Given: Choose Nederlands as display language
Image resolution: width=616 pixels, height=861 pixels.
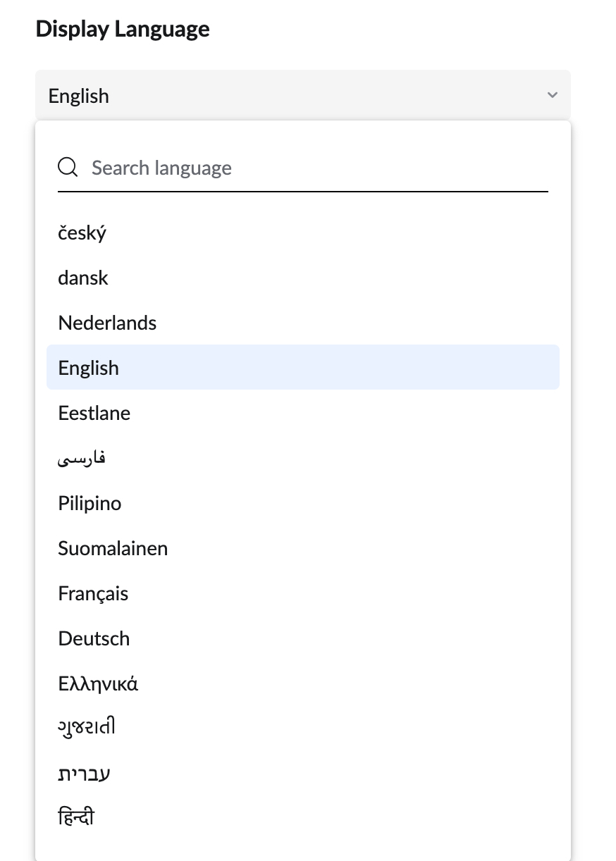Looking at the screenshot, I should click(x=107, y=323).
